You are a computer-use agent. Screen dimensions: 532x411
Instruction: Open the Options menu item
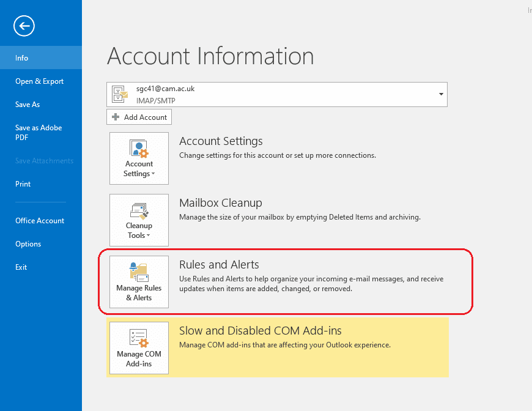[x=28, y=243]
